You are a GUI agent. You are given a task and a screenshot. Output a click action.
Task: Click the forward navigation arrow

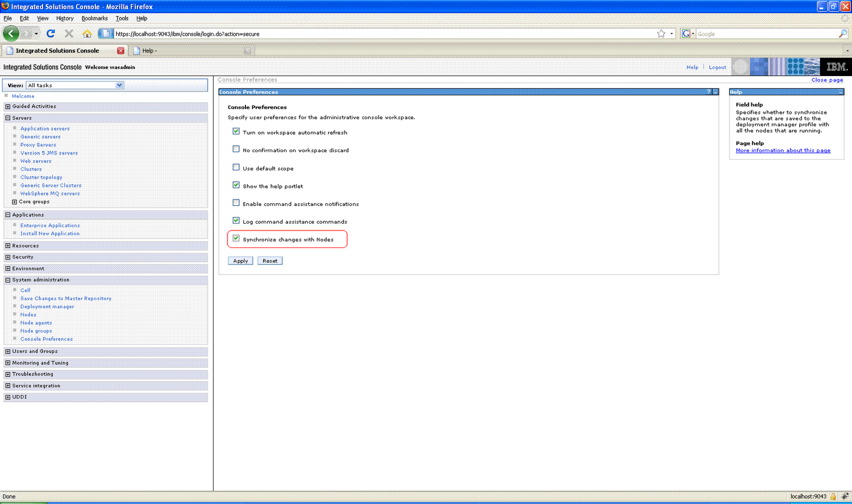[26, 34]
